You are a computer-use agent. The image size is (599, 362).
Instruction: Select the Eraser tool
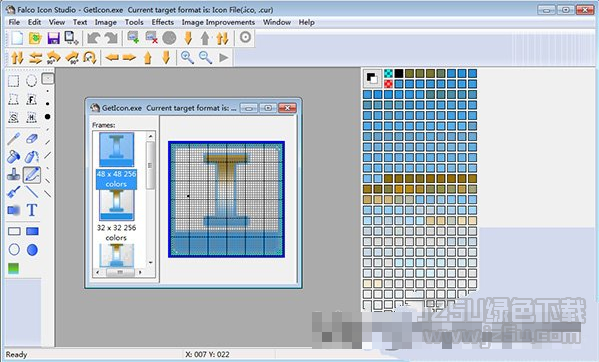pos(32,138)
